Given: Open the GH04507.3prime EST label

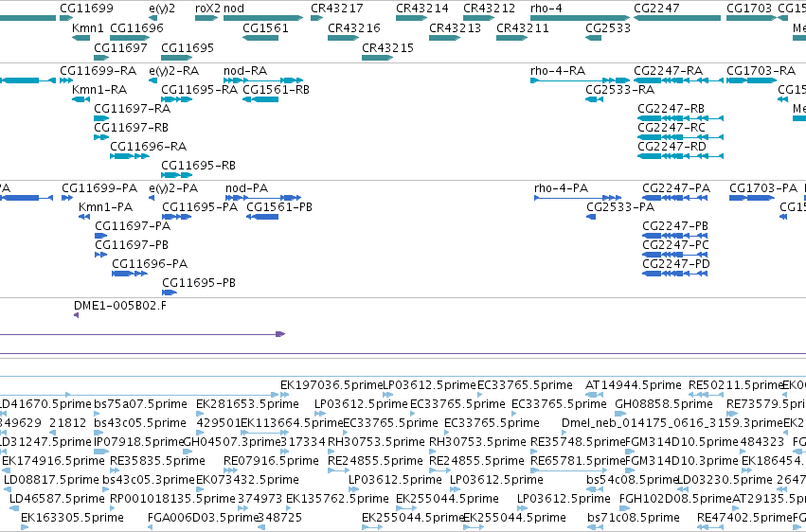Looking at the screenshot, I should [232, 442].
